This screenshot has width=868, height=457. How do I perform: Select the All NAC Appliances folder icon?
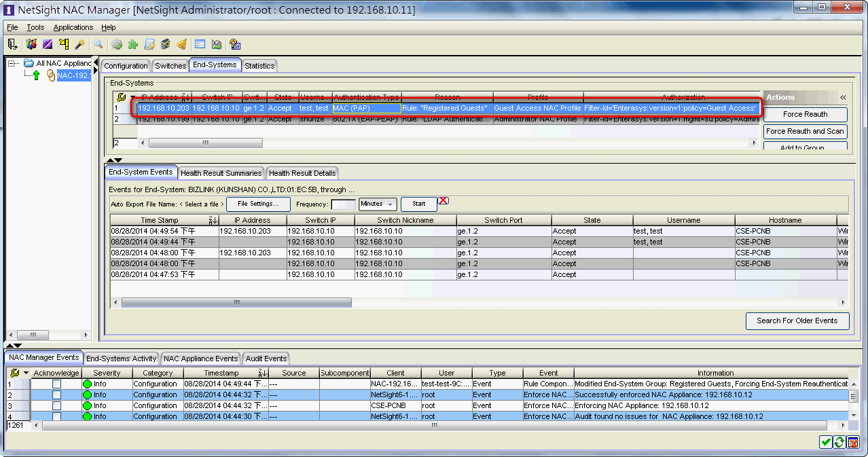click(29, 63)
